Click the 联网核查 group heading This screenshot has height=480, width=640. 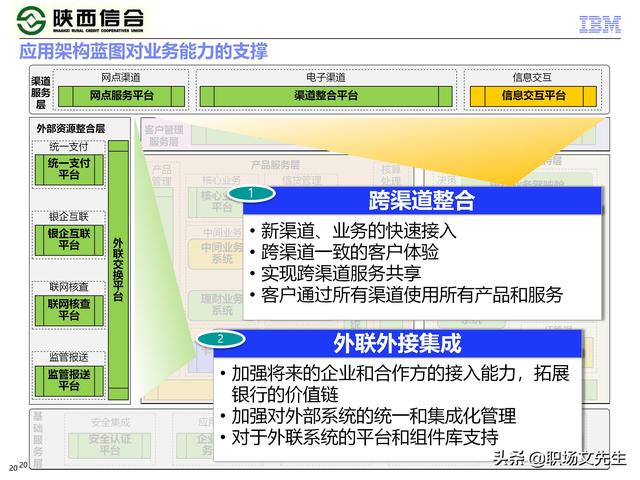click(69, 287)
